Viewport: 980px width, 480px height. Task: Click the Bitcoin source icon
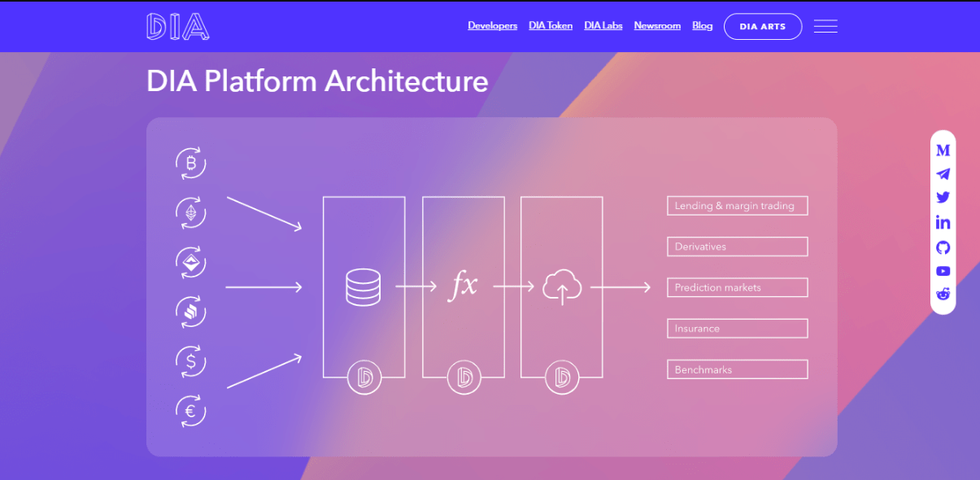[190, 163]
